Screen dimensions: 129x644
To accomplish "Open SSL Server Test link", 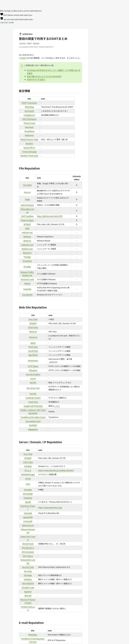I will pyautogui.click(x=33, y=388).
